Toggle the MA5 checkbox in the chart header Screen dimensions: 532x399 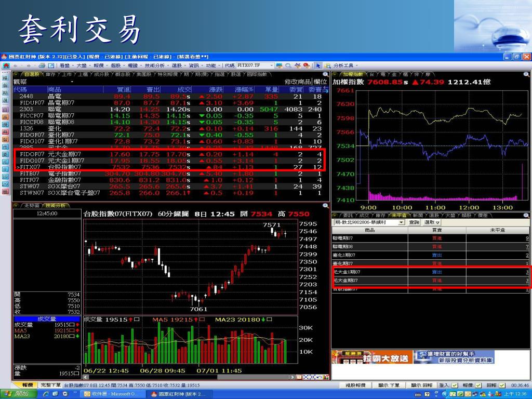[202, 320]
